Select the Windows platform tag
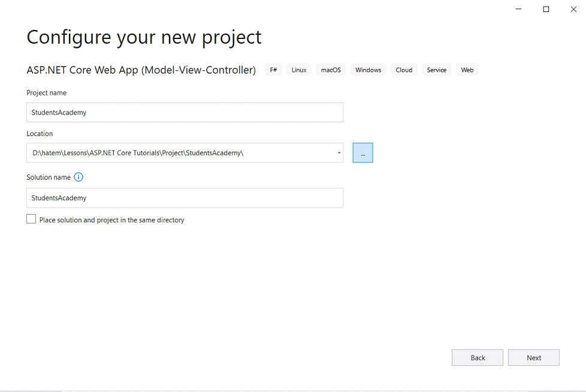586x392 pixels. (368, 70)
